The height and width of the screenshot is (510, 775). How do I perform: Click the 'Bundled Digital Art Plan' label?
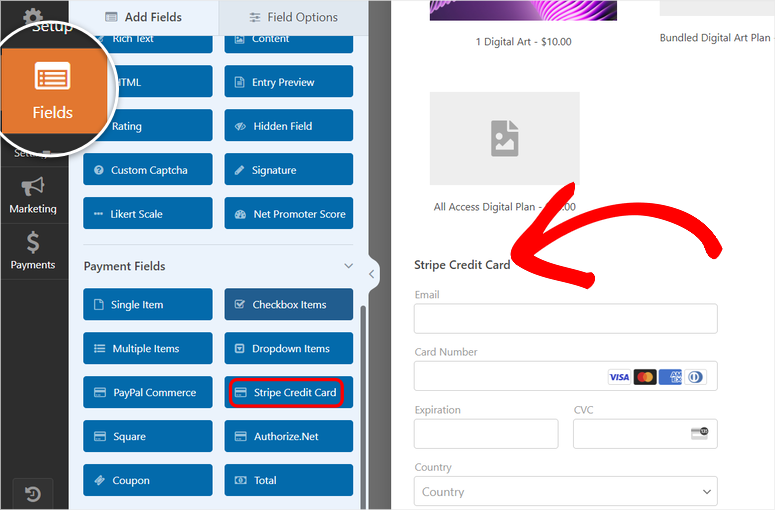[715, 38]
